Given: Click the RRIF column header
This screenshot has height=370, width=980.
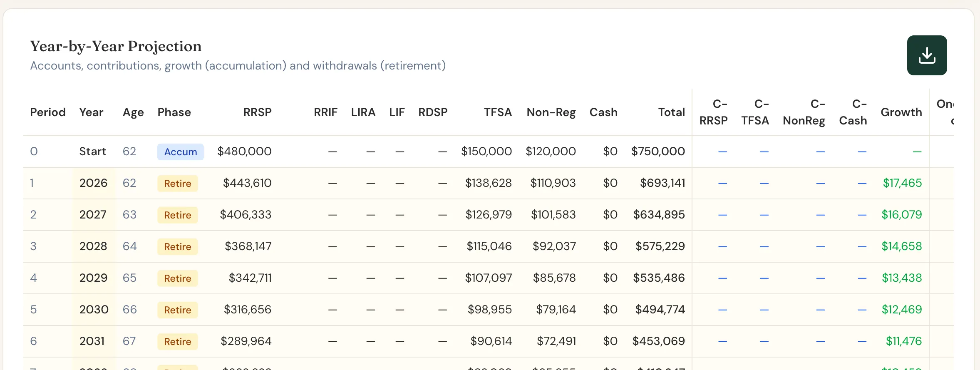Looking at the screenshot, I should click(x=325, y=112).
